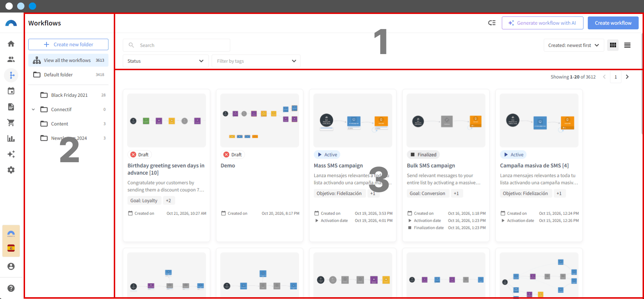Click Create new folder button

68,44
